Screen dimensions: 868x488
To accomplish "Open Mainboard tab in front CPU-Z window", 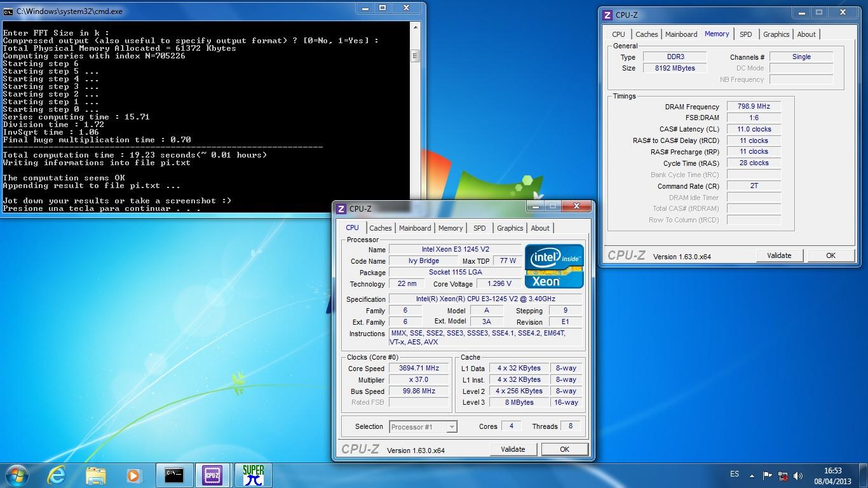I will pos(415,228).
